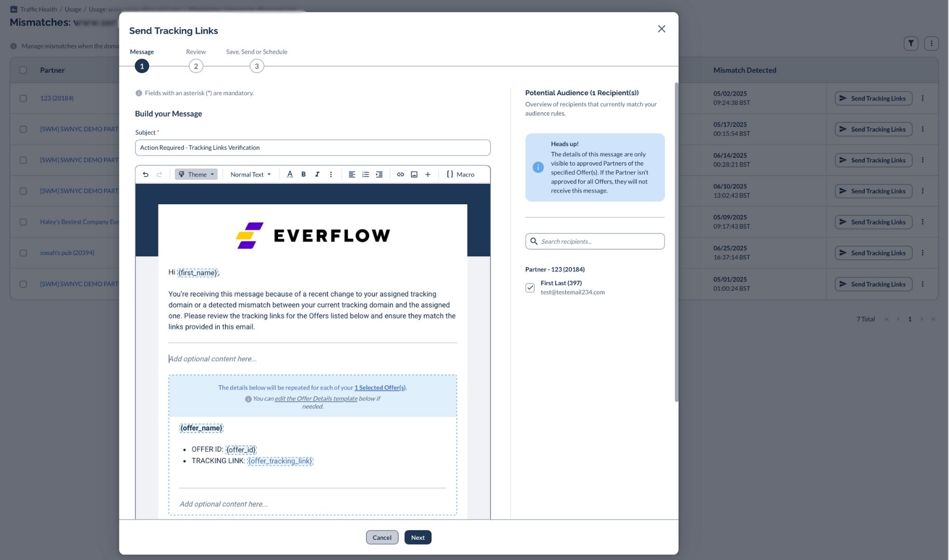Select checkbox for the 06/10/2025 row
Screen dimensions: 949x560
click(23, 191)
